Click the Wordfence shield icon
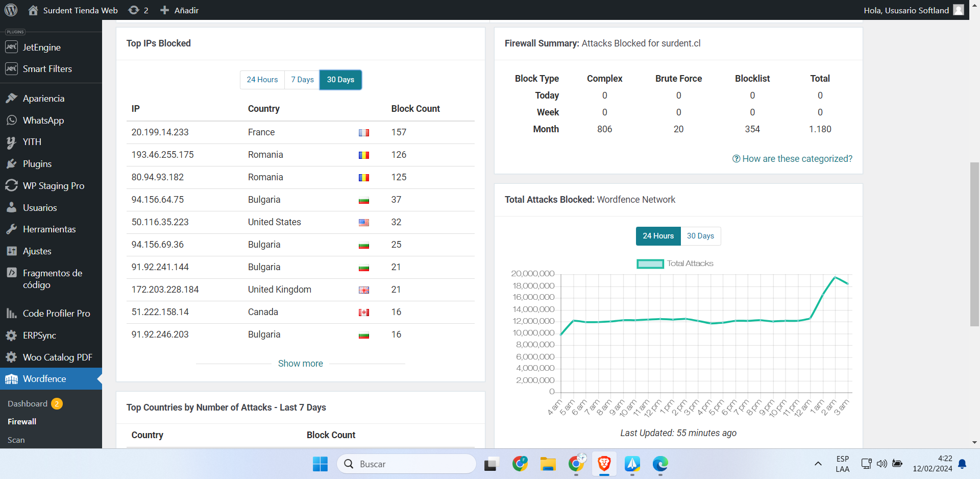The image size is (980, 479). (11, 379)
